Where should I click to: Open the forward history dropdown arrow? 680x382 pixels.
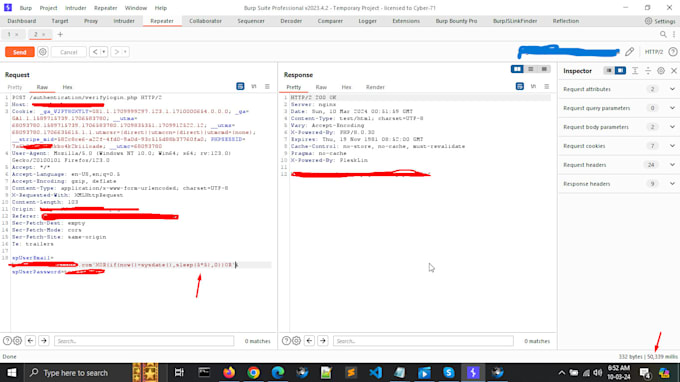(125, 52)
